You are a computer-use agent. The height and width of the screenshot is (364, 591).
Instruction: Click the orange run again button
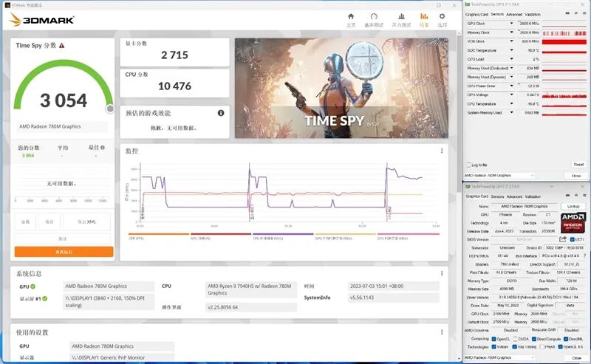(x=64, y=252)
